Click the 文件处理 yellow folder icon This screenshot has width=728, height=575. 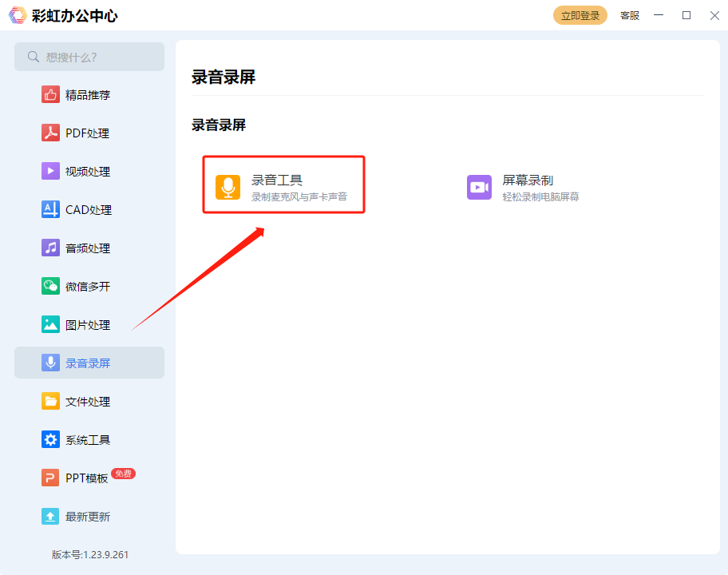(50, 401)
